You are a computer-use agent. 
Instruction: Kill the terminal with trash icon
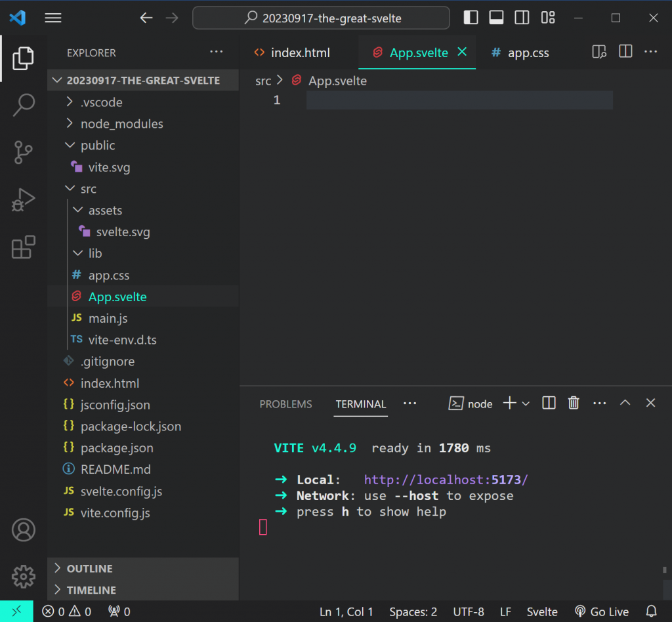tap(574, 404)
